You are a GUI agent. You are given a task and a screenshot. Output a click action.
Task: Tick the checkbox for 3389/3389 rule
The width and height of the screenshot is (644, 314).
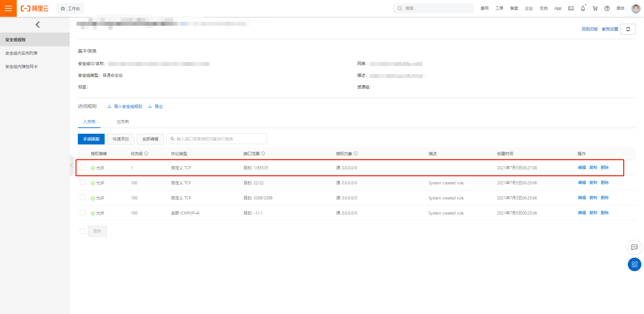coord(83,197)
